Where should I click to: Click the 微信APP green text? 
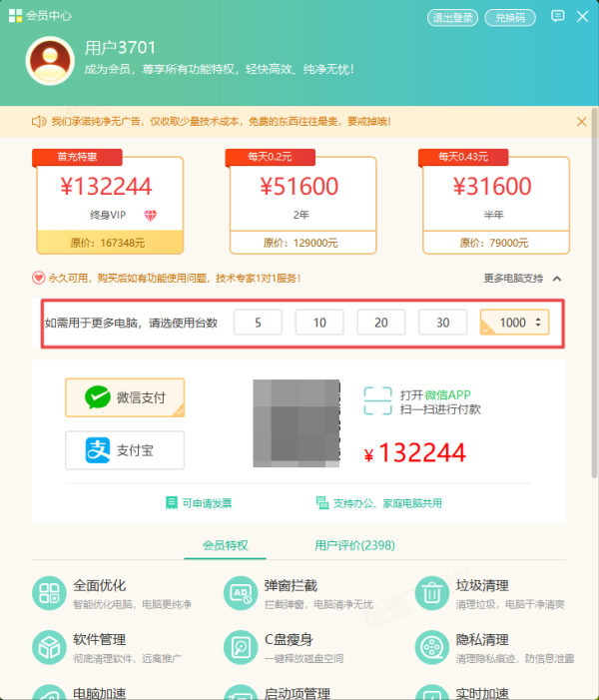pos(447,395)
